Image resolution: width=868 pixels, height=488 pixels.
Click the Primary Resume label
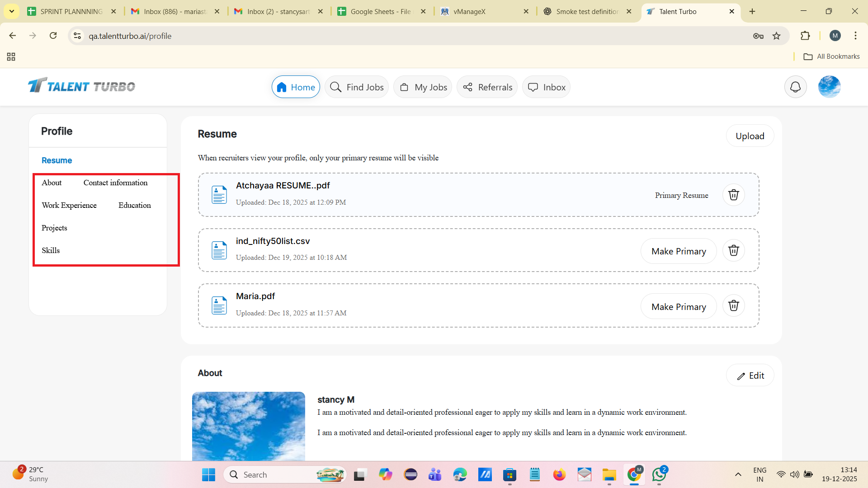click(681, 195)
